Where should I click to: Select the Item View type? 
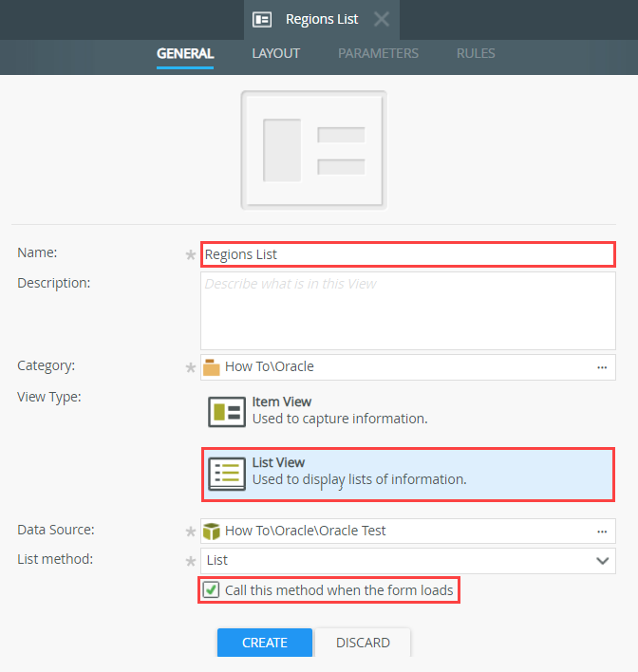(x=408, y=411)
